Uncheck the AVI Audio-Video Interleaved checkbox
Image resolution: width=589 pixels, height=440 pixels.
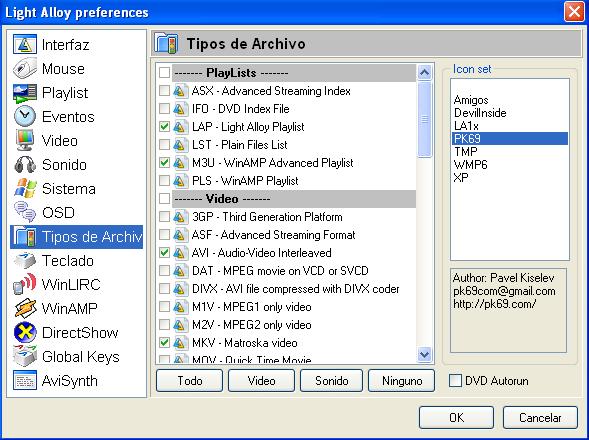click(164, 253)
